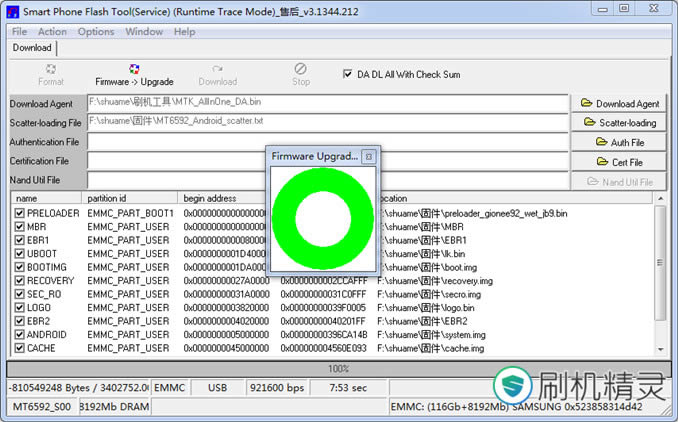Screen dimensions: 678x422
Task: Open the Action menu
Action: pyautogui.click(x=52, y=31)
